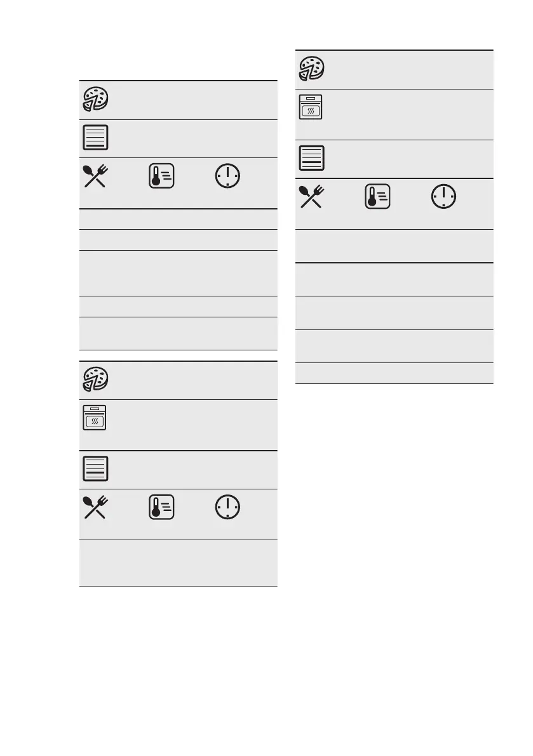
Task: Select the clock icon in right-hand table
Action: [444, 197]
